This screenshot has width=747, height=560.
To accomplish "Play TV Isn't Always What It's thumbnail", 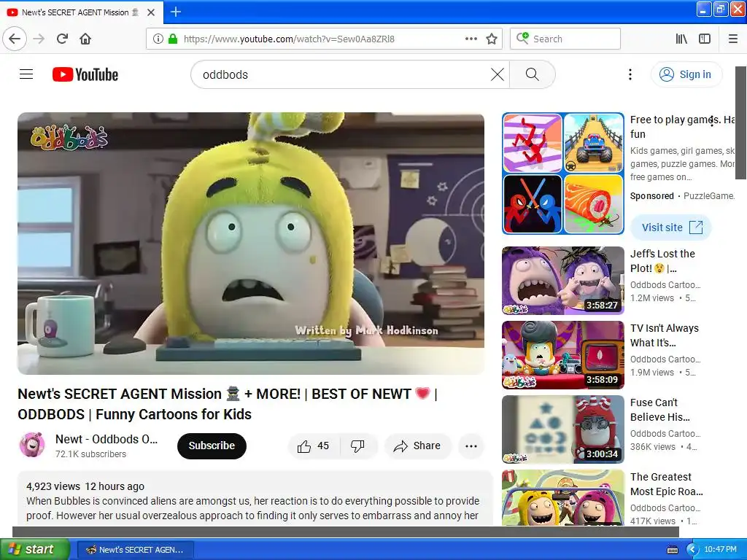I will pyautogui.click(x=563, y=355).
